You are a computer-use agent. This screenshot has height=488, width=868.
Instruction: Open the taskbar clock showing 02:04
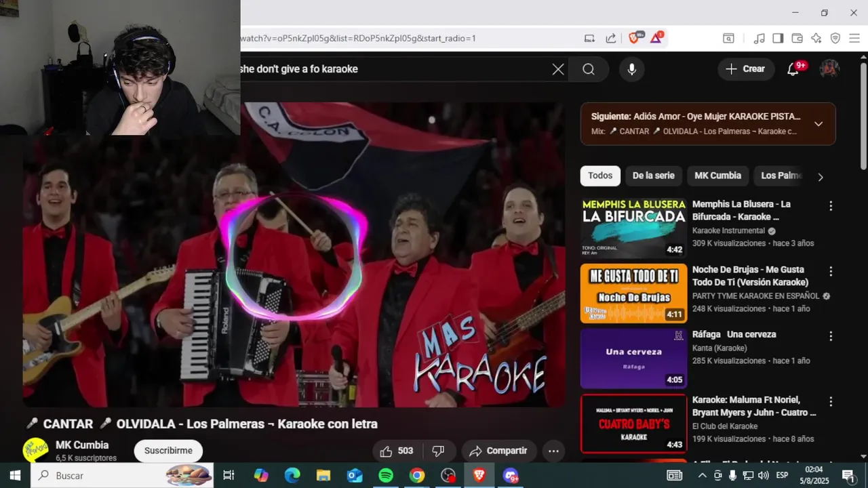pos(814,475)
